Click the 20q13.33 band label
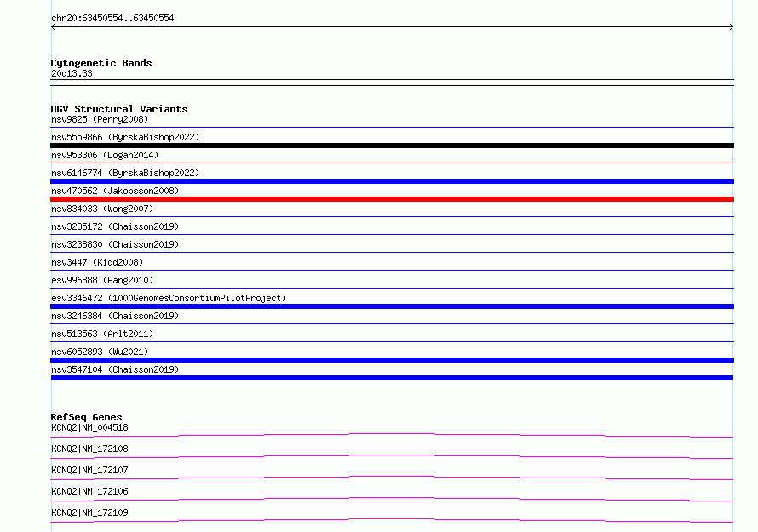Screen dimensions: 758x532 72,73
